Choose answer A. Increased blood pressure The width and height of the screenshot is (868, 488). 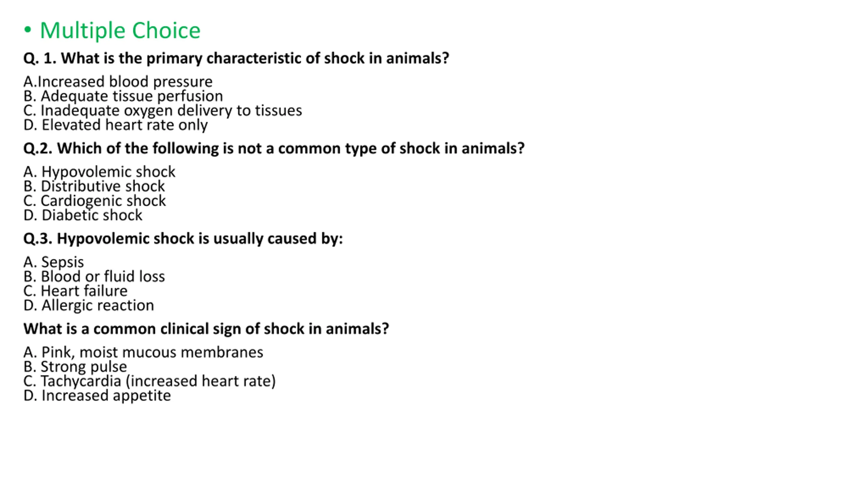click(118, 82)
